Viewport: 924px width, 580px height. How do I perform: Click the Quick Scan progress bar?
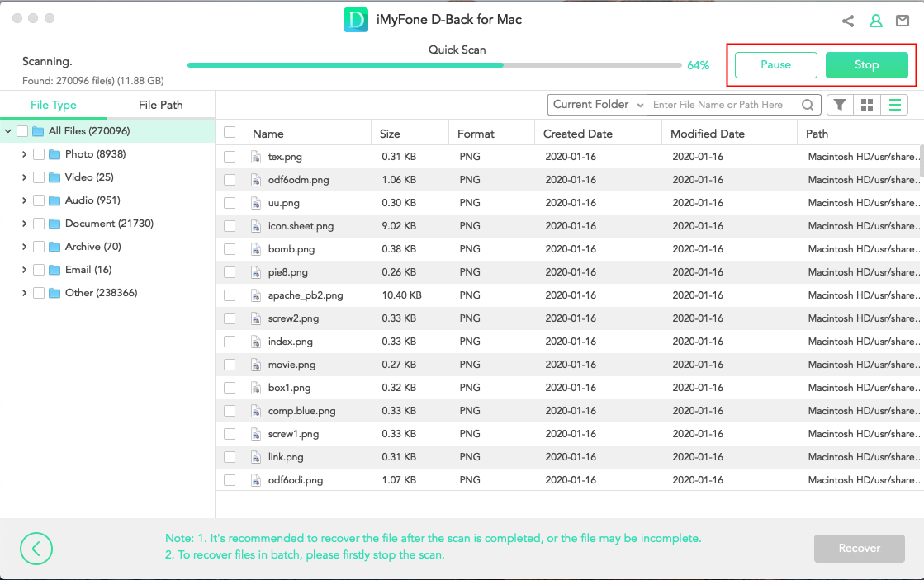434,65
